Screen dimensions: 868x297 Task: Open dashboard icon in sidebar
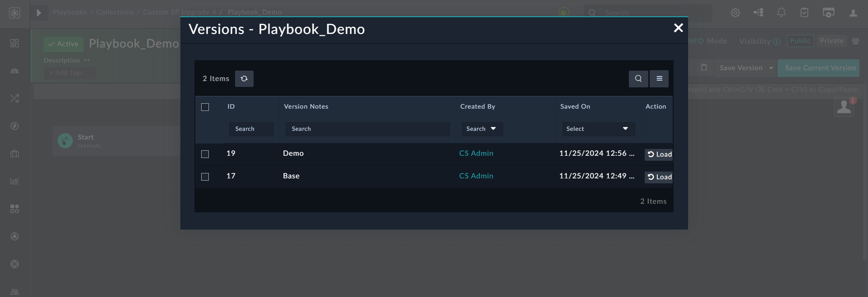click(15, 43)
